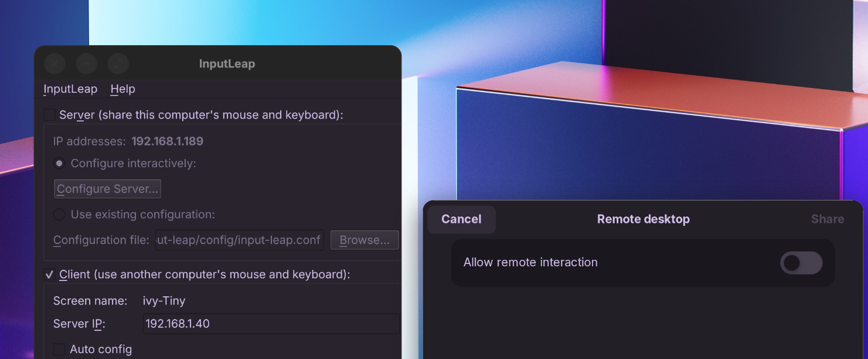Click the Remote desktop dialog title
Image resolution: width=868 pixels, height=359 pixels.
pyautogui.click(x=643, y=219)
